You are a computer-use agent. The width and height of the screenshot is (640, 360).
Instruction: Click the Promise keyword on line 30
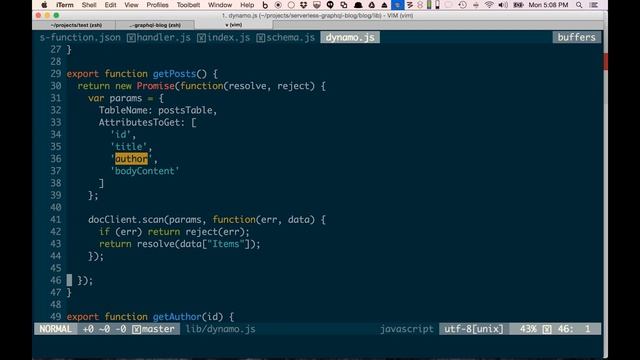[156, 86]
